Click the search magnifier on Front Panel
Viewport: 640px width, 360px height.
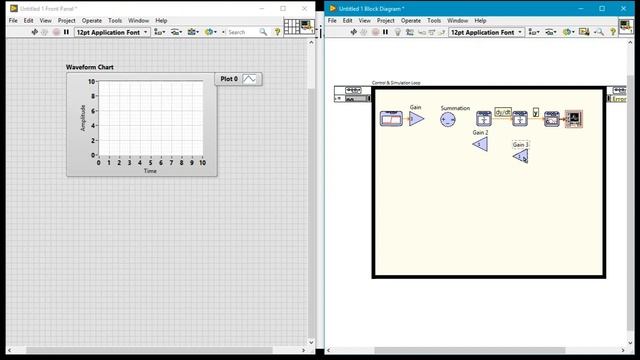263,32
